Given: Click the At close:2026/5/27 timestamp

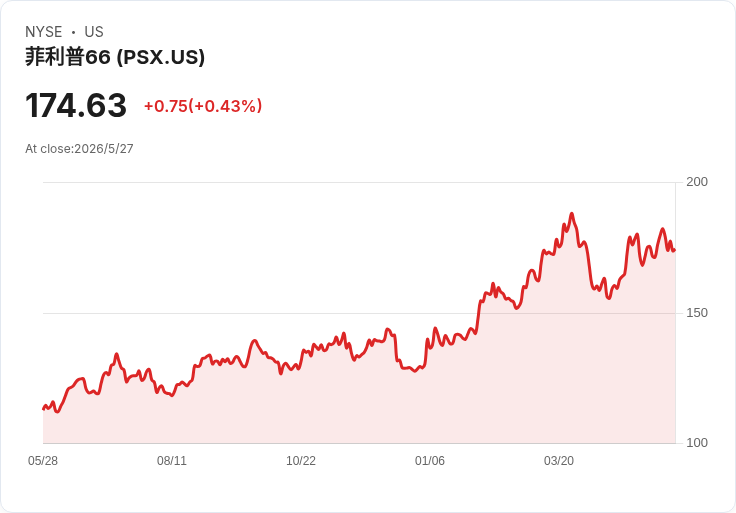Looking at the screenshot, I should tap(79, 149).
